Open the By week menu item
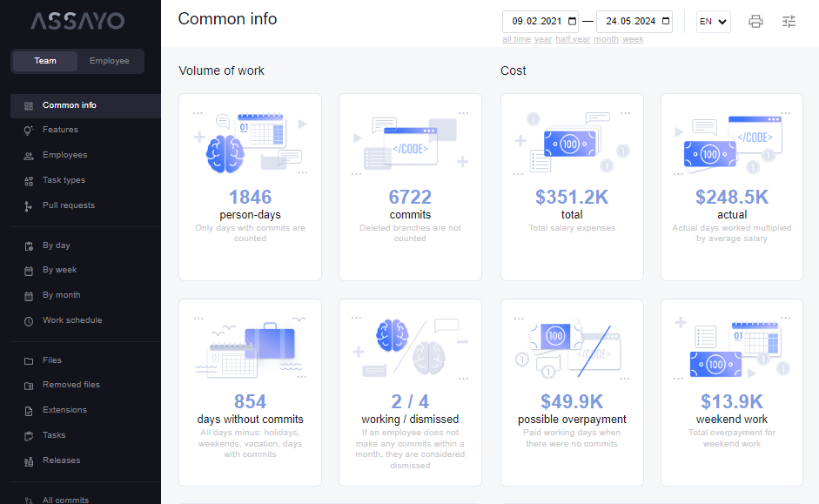819x504 pixels. pyautogui.click(x=59, y=270)
